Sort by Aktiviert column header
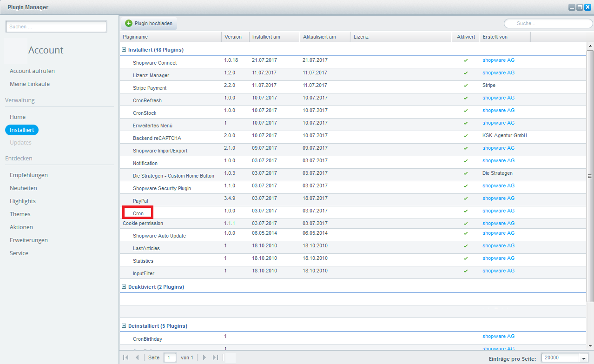Viewport: 594px width, 364px height. tap(466, 37)
